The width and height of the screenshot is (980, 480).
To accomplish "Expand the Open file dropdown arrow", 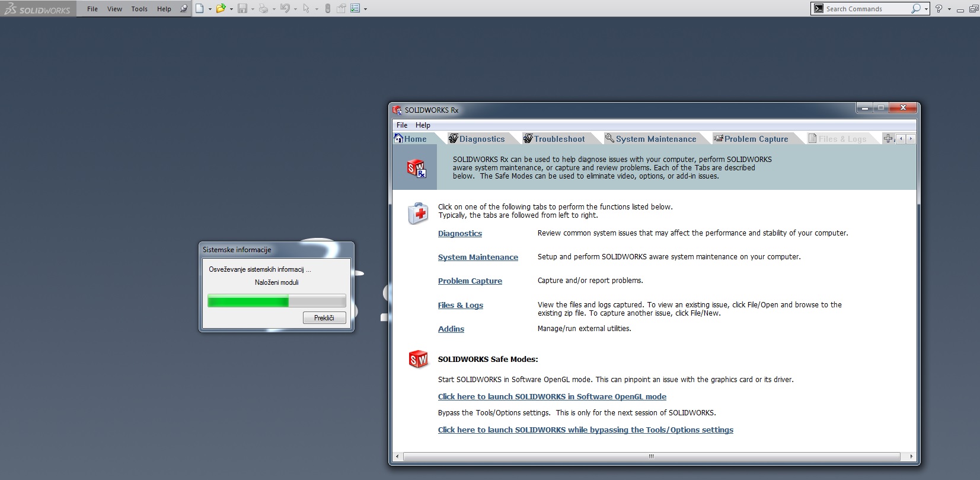I will (231, 9).
